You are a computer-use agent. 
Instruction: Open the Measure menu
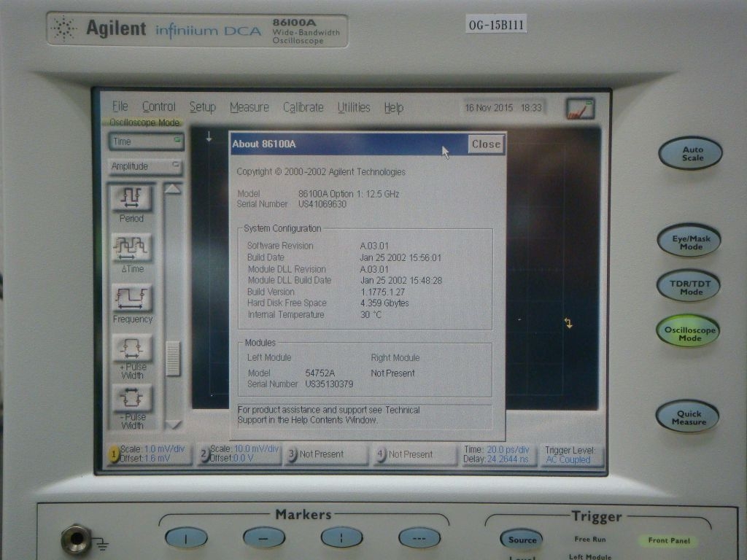point(249,108)
